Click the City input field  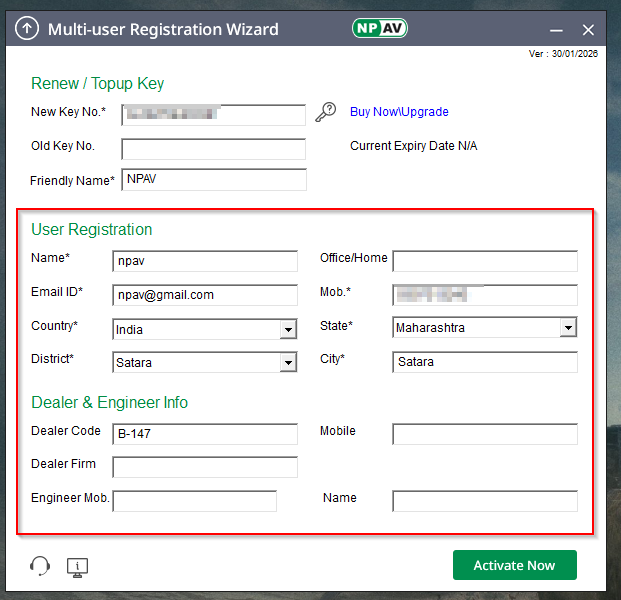click(485, 362)
